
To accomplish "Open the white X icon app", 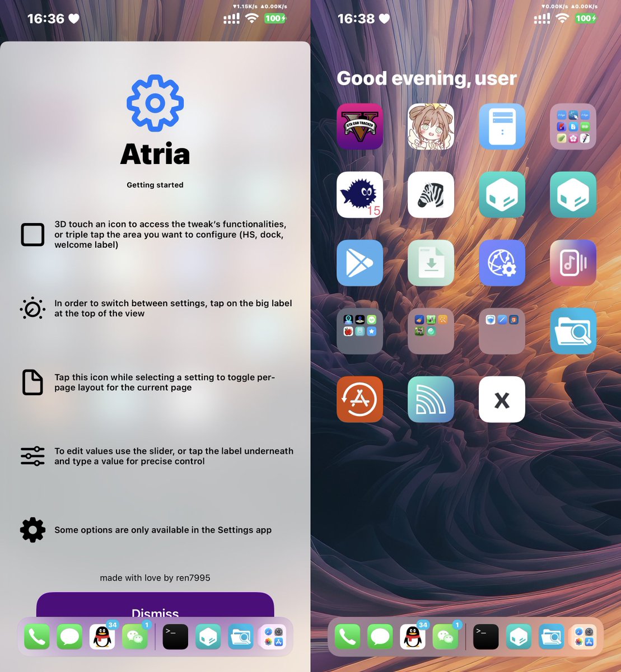I will (502, 399).
